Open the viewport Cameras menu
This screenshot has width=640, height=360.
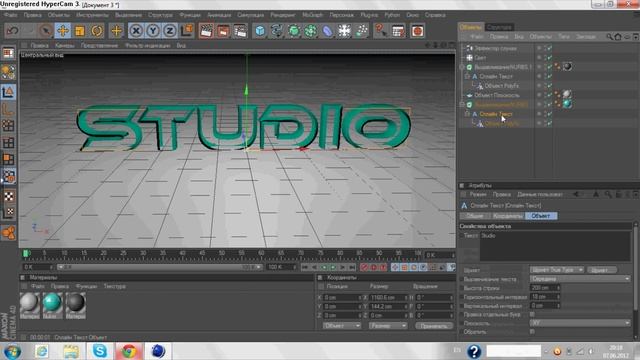pos(64,46)
